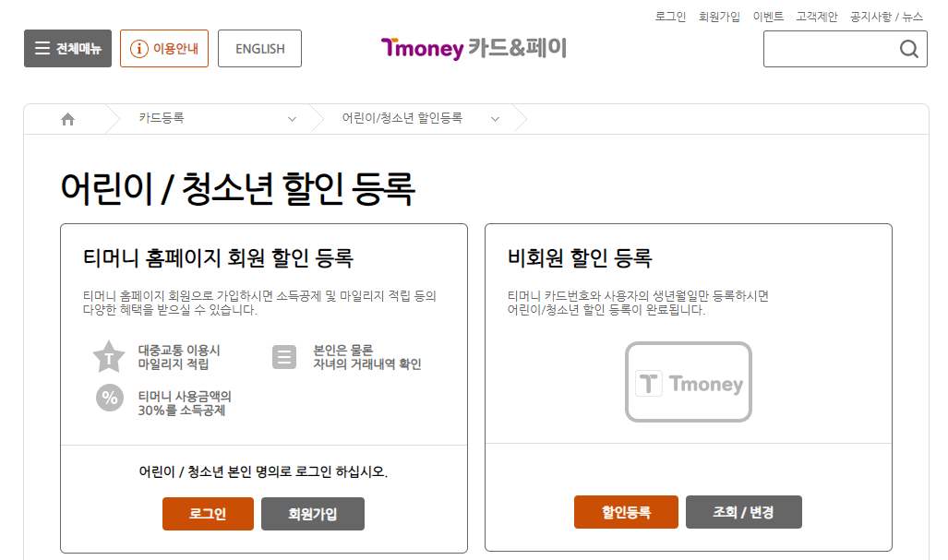Click the Tmoney 카드&페이 logo
Viewport: 948px width, 560px height.
474,48
